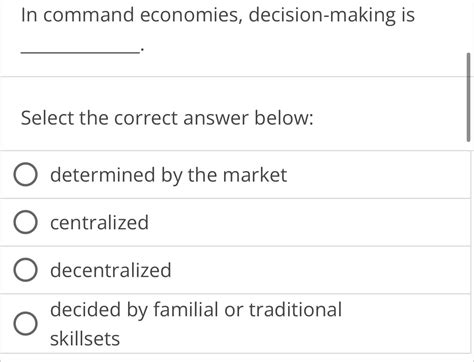Image resolution: width=474 pixels, height=362 pixels.
Task: Pick the "decided by familial or traditional skillsets" radio
Action: (x=25, y=324)
